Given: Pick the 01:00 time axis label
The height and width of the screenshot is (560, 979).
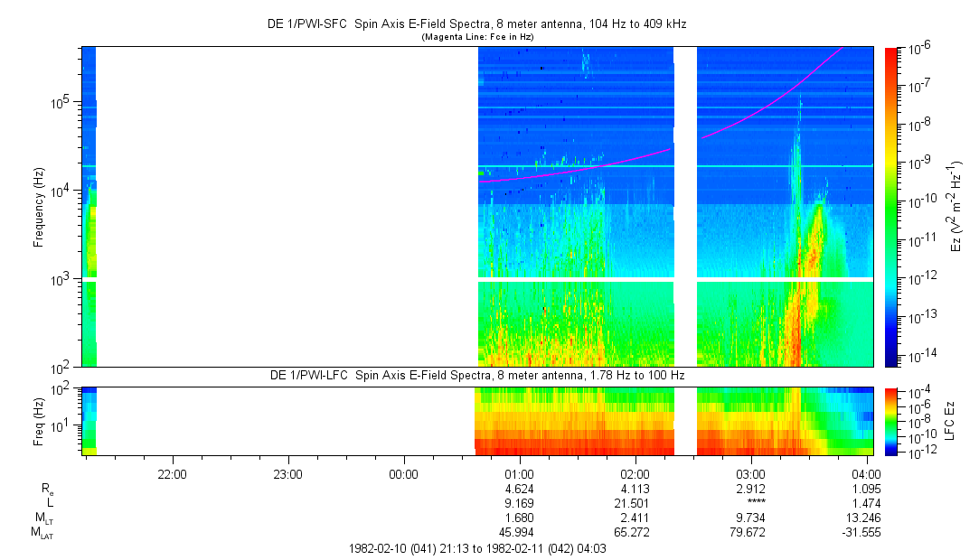Looking at the screenshot, I should pyautogui.click(x=519, y=473).
